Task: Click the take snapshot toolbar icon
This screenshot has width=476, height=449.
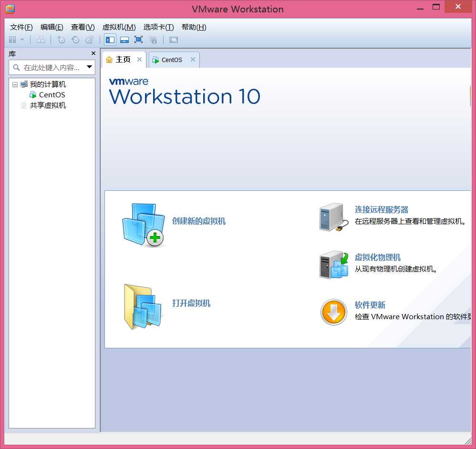Action: [x=61, y=40]
